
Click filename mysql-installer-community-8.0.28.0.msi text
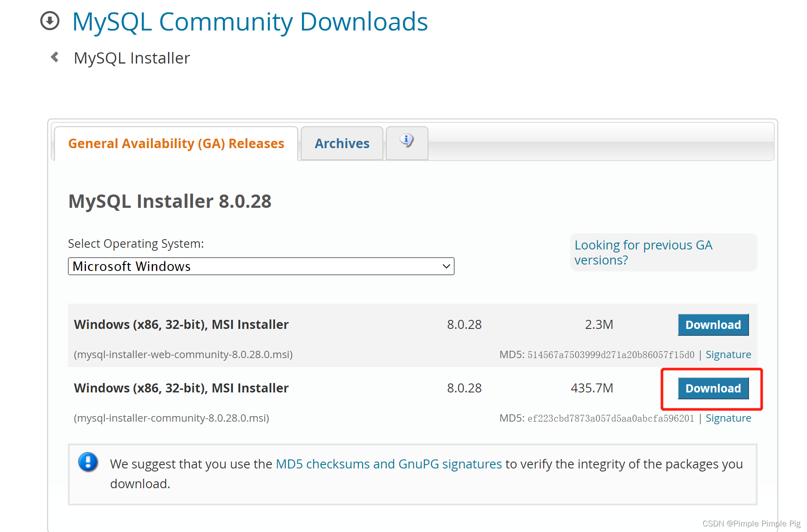click(x=171, y=418)
